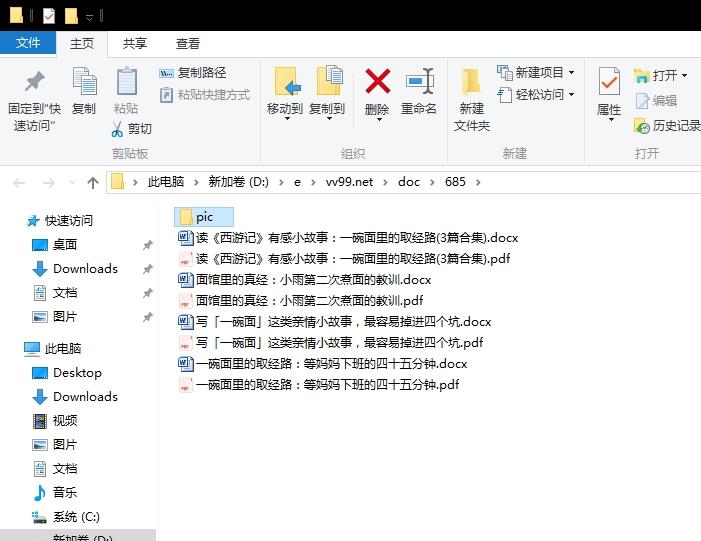Expand the chevron after doc in path
Screen dimensions: 701x541
432,182
